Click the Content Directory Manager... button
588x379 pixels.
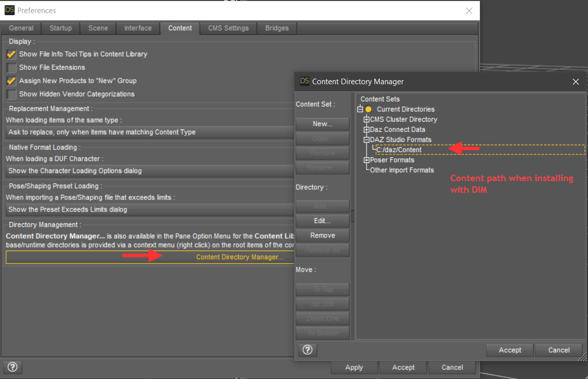[150, 257]
